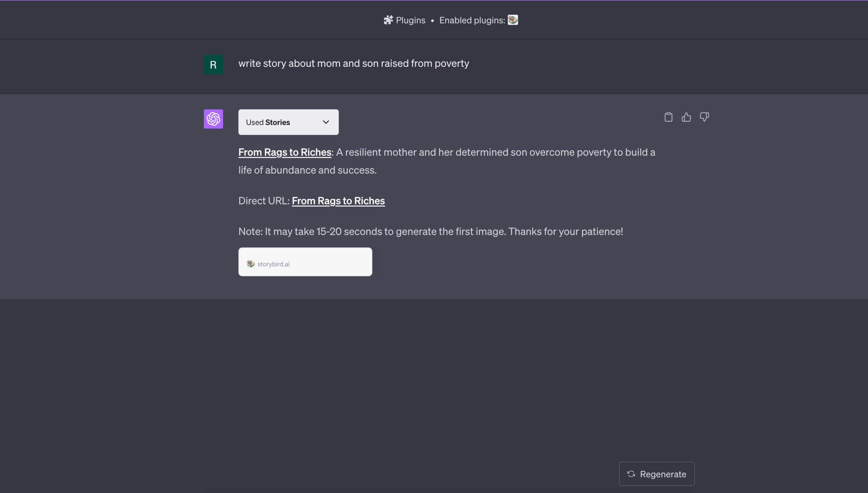Click the Plugins snowflake icon
Screen dimensions: 868x493
click(388, 20)
